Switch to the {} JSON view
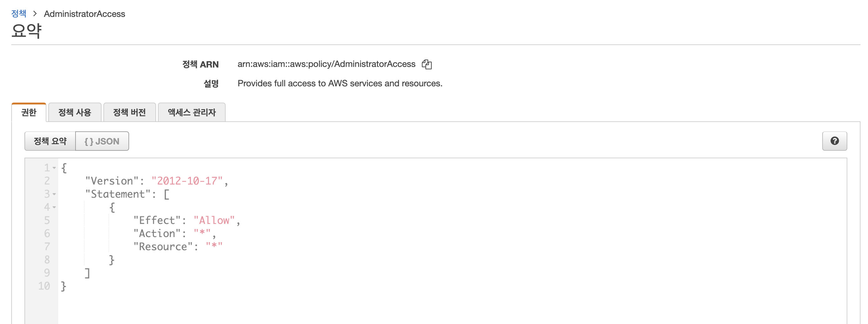Viewport: 868px width, 324px height. coord(102,141)
